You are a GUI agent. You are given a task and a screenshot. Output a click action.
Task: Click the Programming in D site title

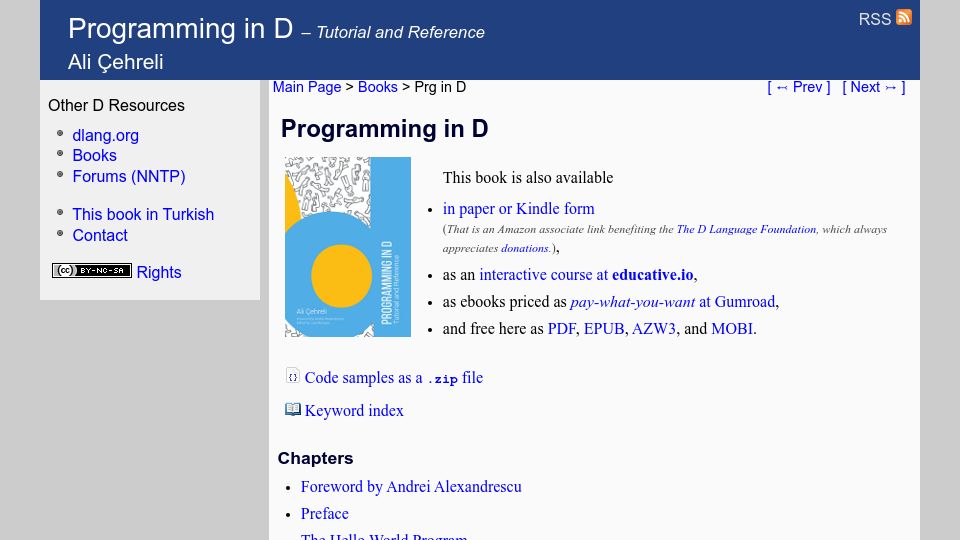click(x=181, y=29)
